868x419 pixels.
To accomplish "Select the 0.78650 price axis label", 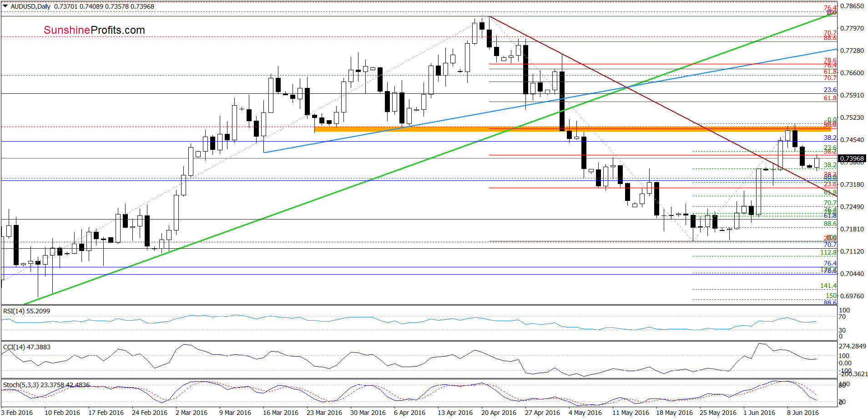I will coord(852,6).
